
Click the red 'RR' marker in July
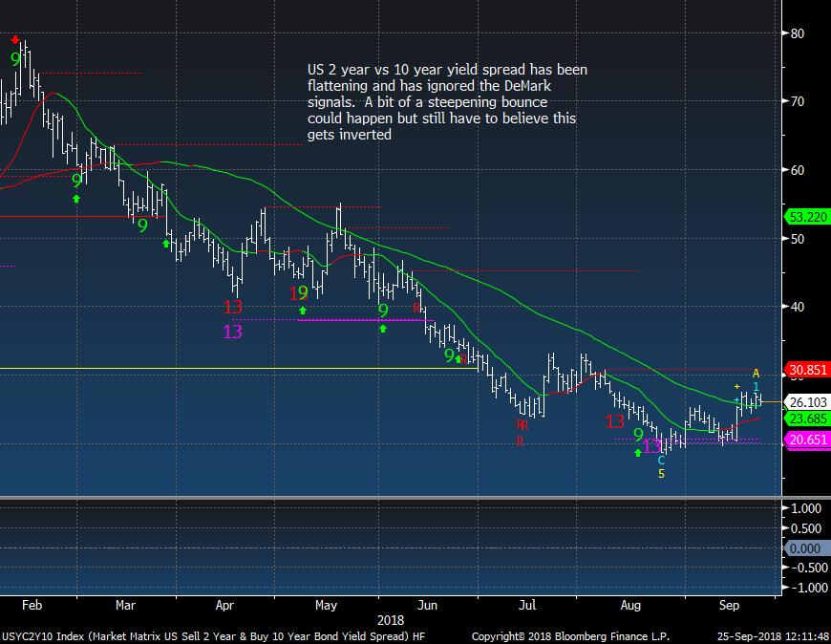tap(522, 425)
